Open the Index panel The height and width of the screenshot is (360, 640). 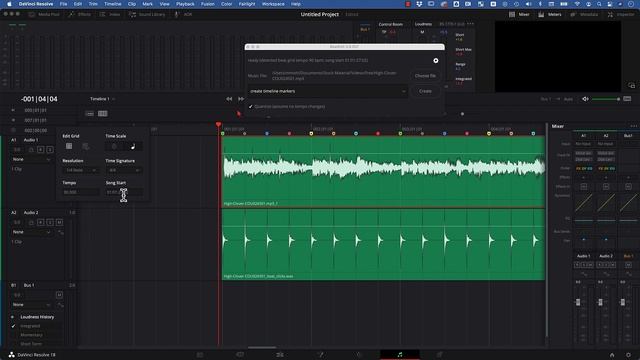coord(110,14)
